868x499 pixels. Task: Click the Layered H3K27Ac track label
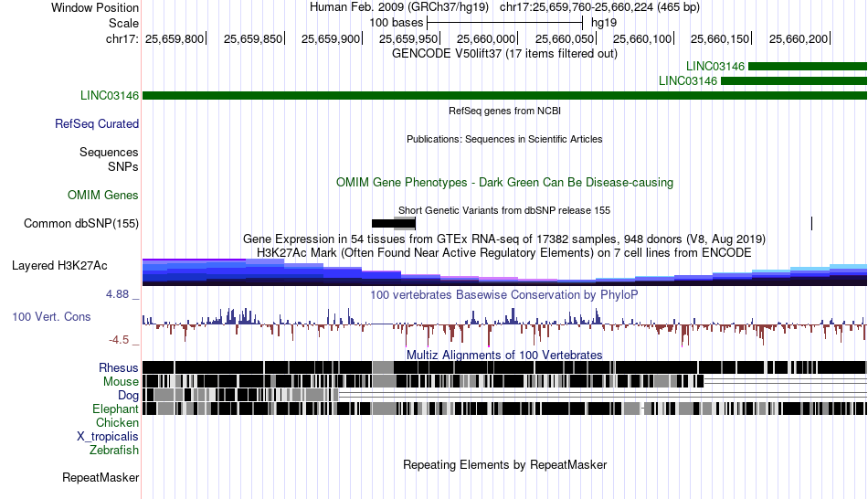[59, 266]
